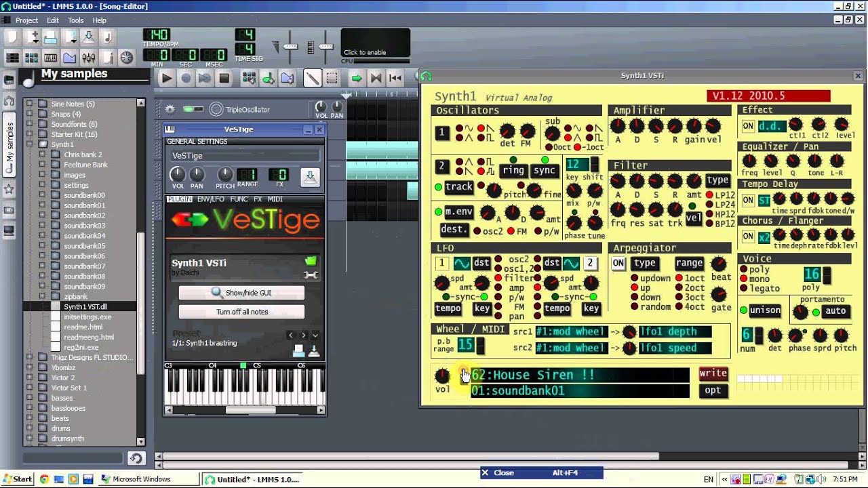This screenshot has width=868, height=488.
Task: Add an automation track
Action: tap(287, 78)
